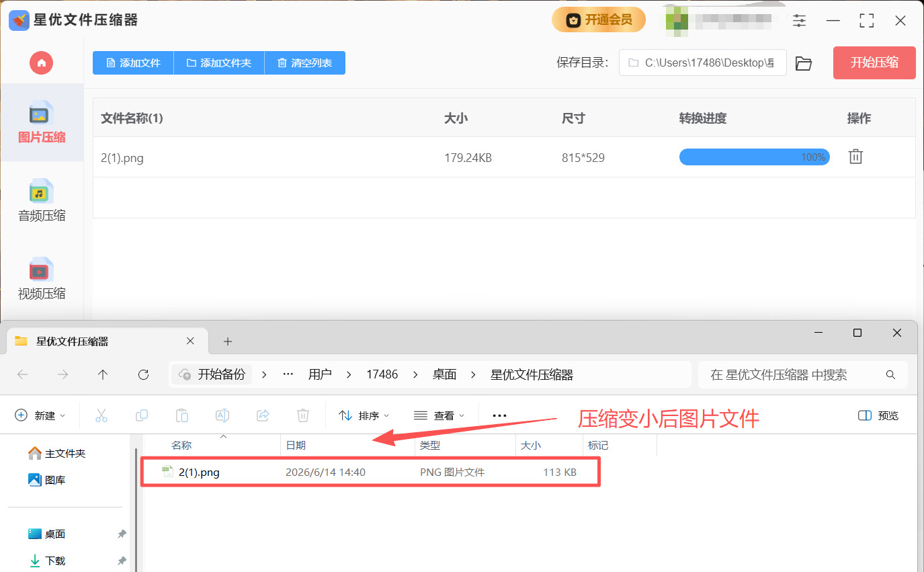Open the compressor settings sliders icon
Image resolution: width=924 pixels, height=572 pixels.
pos(799,20)
